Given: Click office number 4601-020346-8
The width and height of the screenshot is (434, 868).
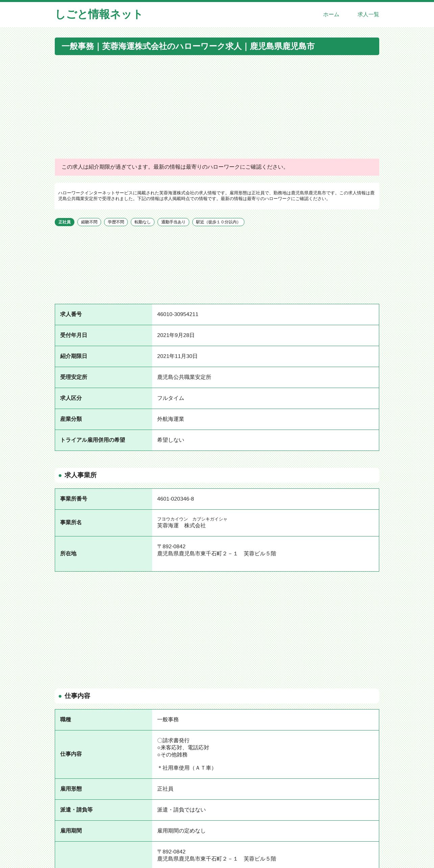Looking at the screenshot, I should click(x=176, y=499).
